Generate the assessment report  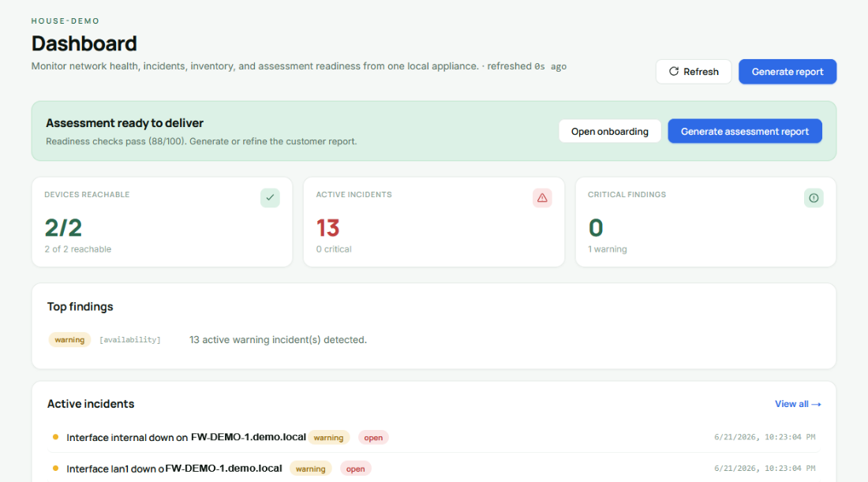click(745, 131)
